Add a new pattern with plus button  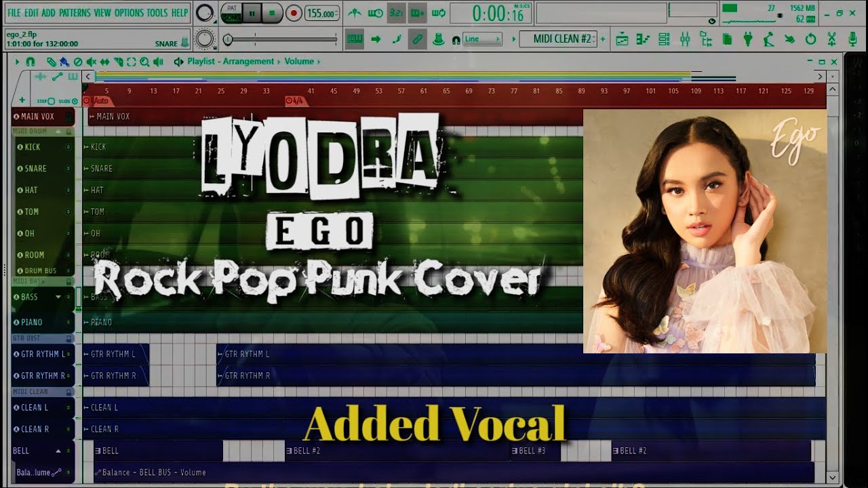(x=603, y=39)
